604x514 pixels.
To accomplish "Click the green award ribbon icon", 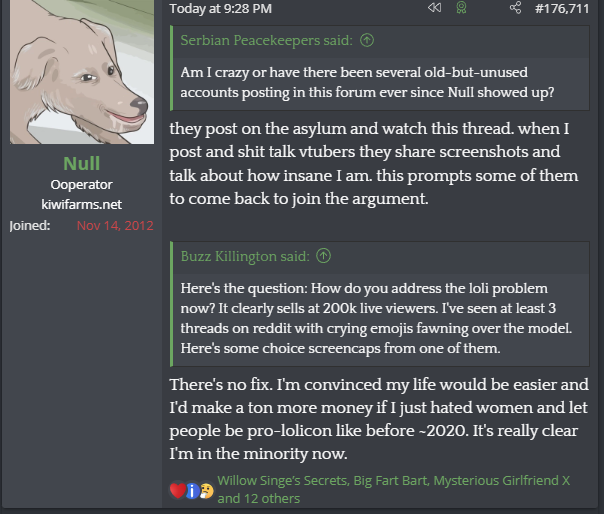I will tap(462, 9).
